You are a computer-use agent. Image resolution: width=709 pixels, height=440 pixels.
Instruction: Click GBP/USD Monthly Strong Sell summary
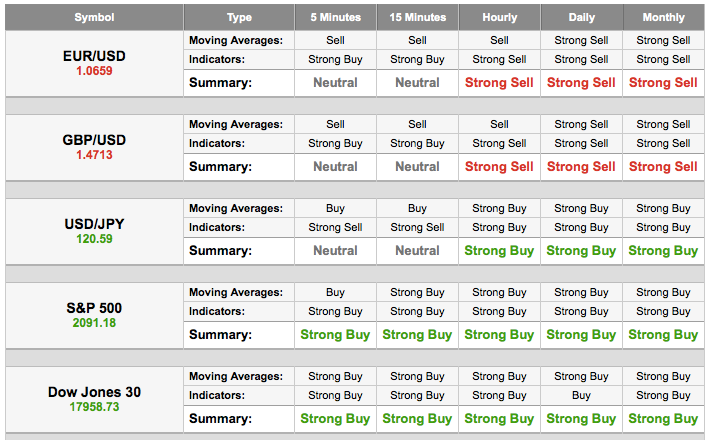pyautogui.click(x=663, y=167)
